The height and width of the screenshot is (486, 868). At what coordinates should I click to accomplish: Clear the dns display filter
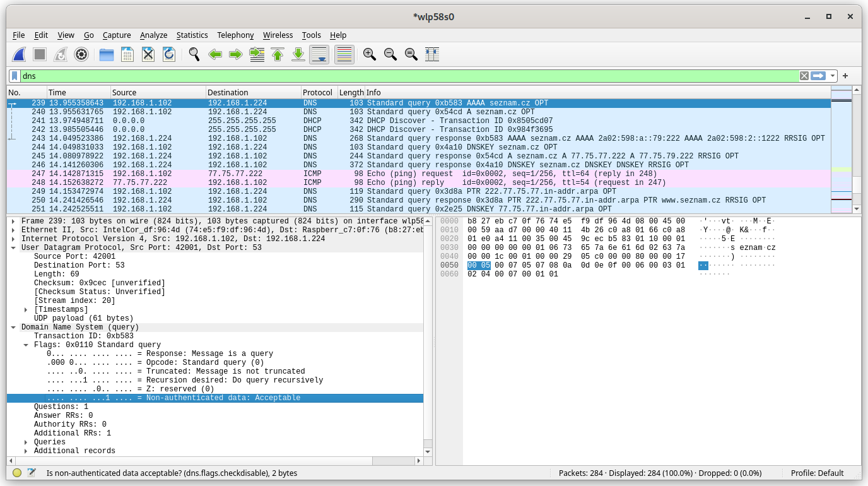[804, 76]
